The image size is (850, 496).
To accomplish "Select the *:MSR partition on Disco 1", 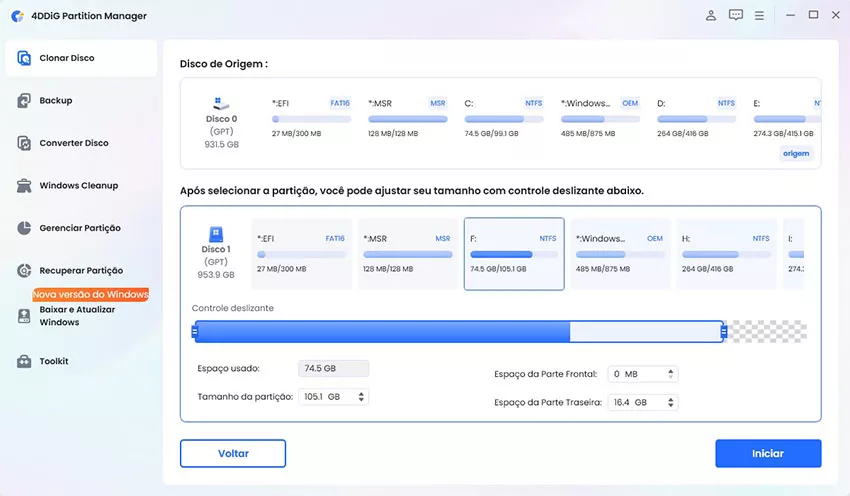I will [408, 254].
